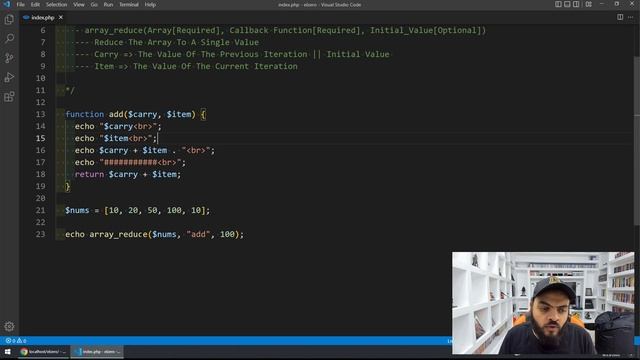Viewport: 640px width, 360px height.
Task: Click 'Reduce The Array To A Single Value' comment
Action: pos(176,42)
